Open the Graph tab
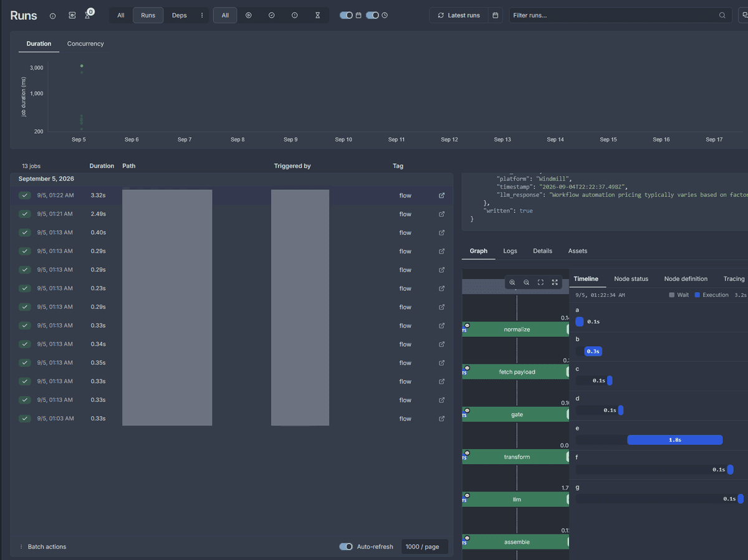The height and width of the screenshot is (560, 748). click(479, 251)
